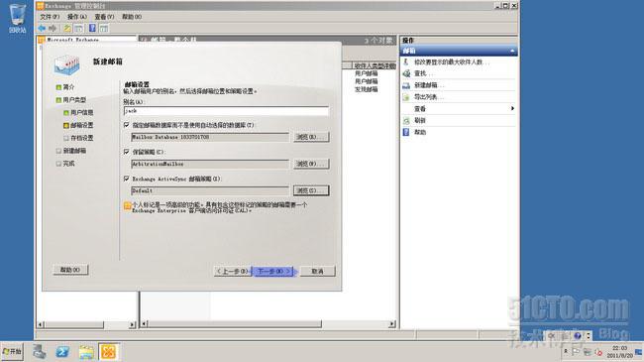Open Windows Explorer from the taskbar
644x362 pixels.
click(86, 352)
